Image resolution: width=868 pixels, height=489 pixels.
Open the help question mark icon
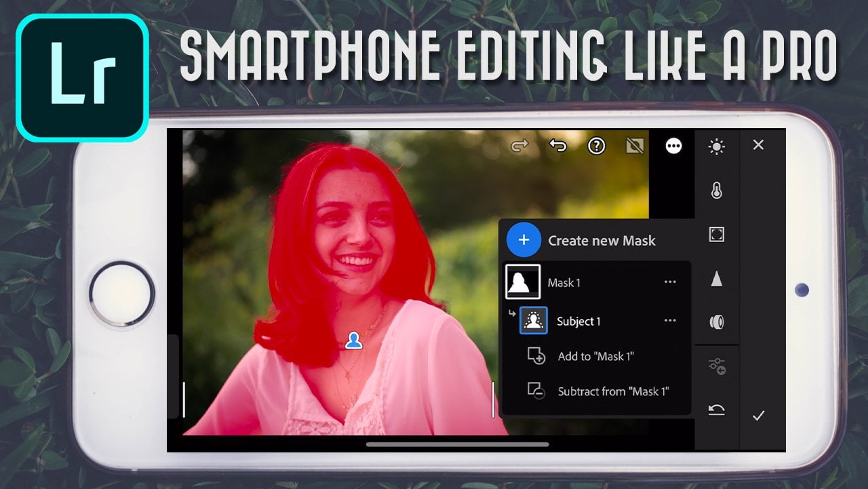(596, 146)
